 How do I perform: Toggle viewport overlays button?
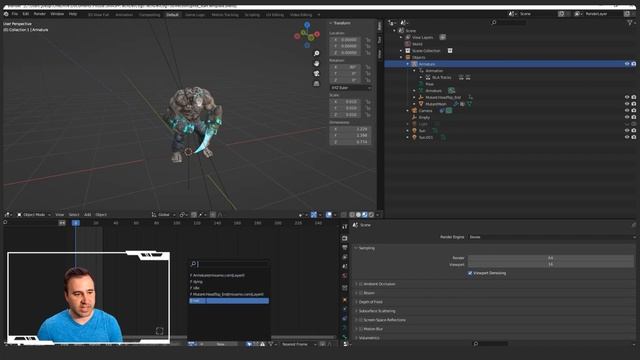coord(329,215)
